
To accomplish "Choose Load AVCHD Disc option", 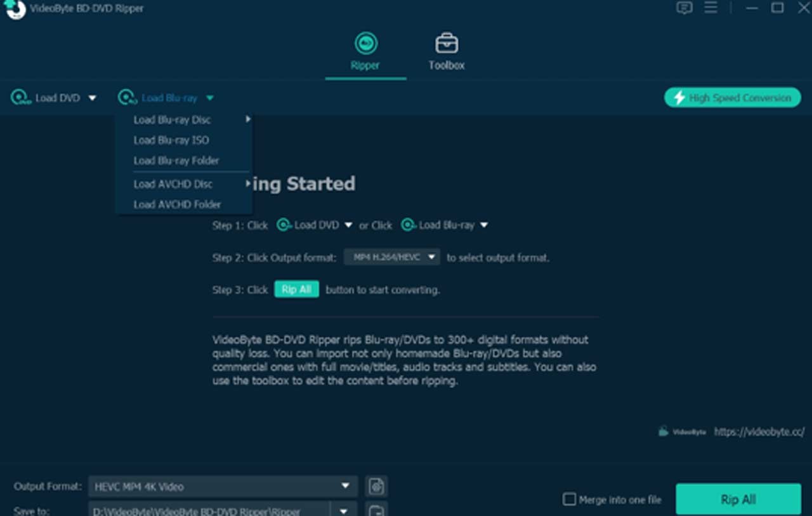I will click(x=173, y=184).
